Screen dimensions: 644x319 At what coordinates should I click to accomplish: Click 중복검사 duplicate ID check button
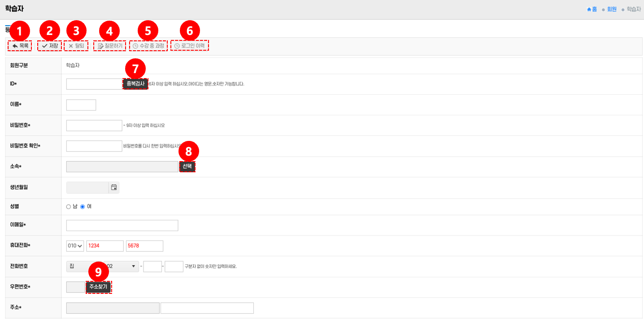coord(135,84)
